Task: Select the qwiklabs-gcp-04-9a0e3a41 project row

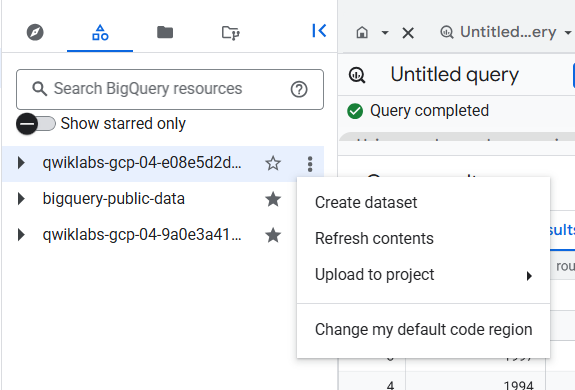Action: pyautogui.click(x=163, y=235)
